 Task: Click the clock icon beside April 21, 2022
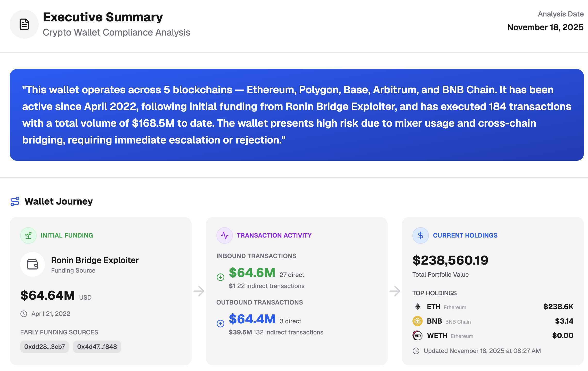[24, 314]
